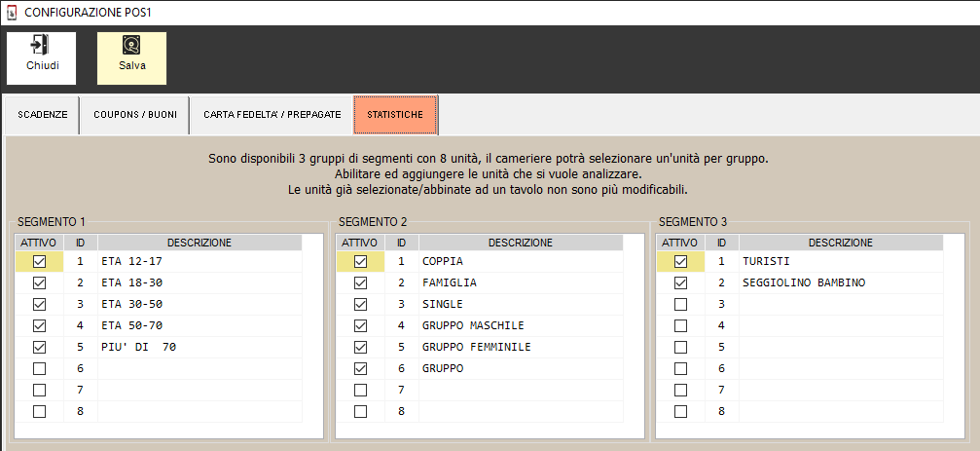Enable row 7 checkbox in Segmento 2
Viewport: 980px width, 451px height.
(x=361, y=391)
